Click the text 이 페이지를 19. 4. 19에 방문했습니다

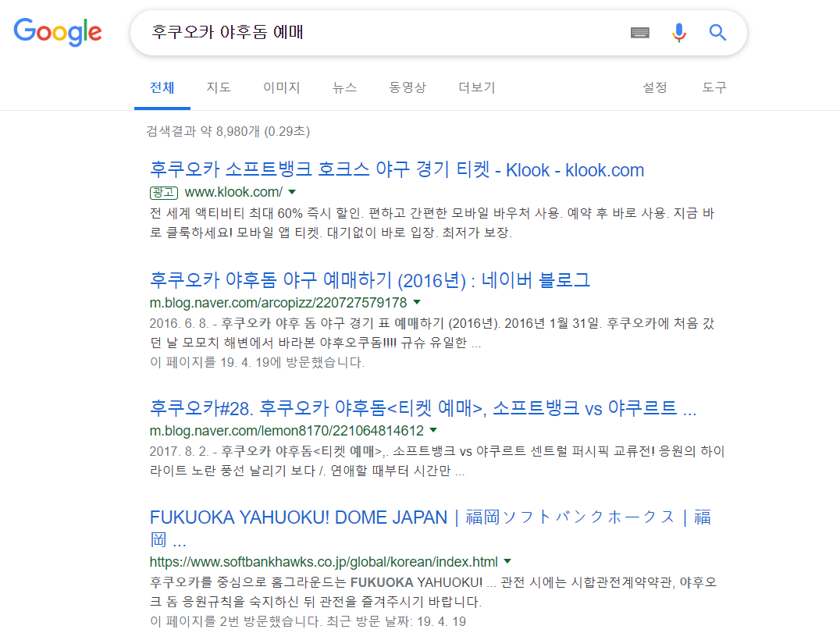pos(257,363)
